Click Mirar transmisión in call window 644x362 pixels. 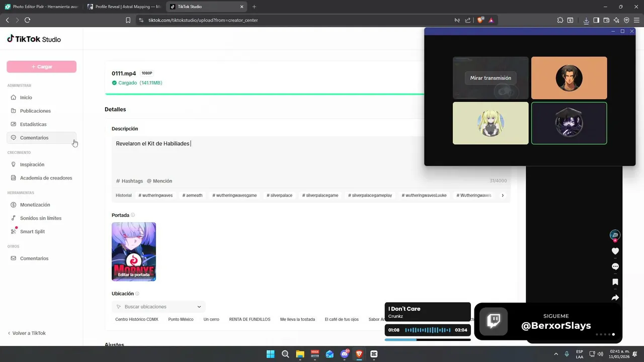click(x=491, y=78)
